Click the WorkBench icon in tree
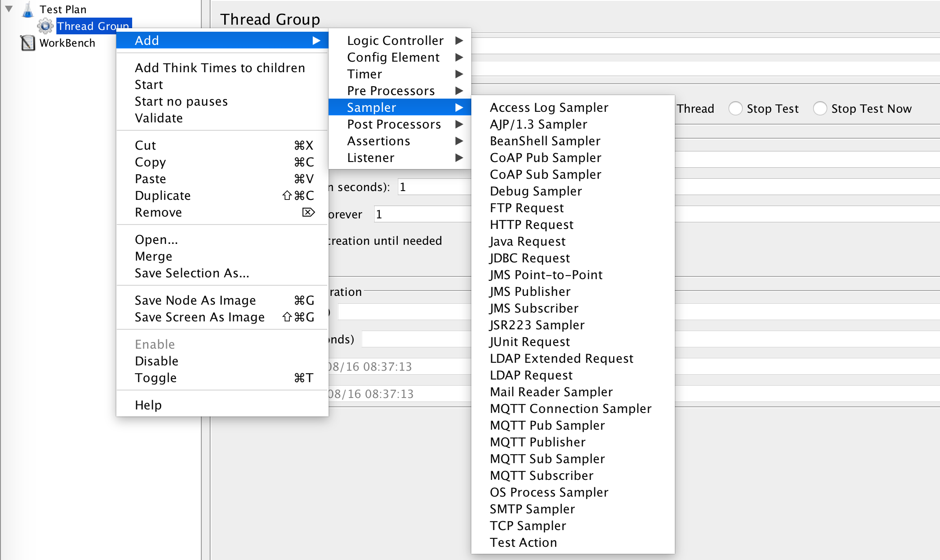Image resolution: width=940 pixels, height=560 pixels. pyautogui.click(x=28, y=43)
